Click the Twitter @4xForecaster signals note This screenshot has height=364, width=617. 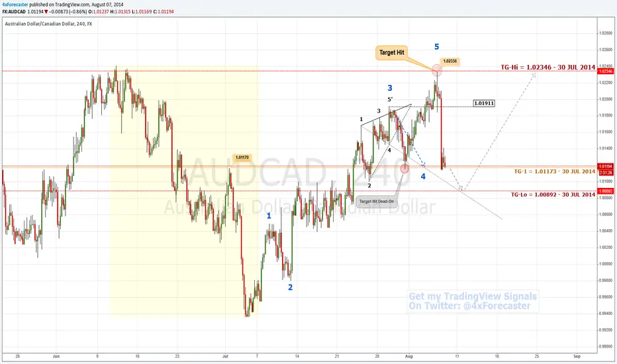pos(473,301)
